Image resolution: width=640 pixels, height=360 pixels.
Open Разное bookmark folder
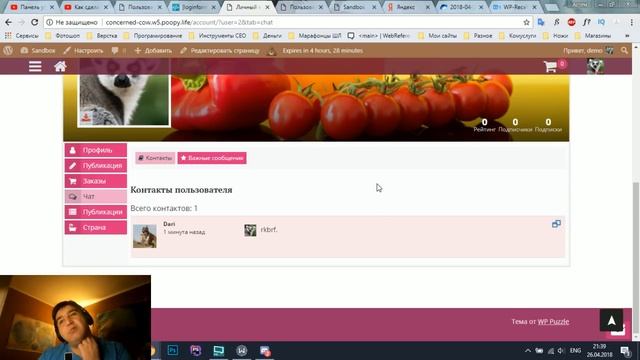pos(478,36)
